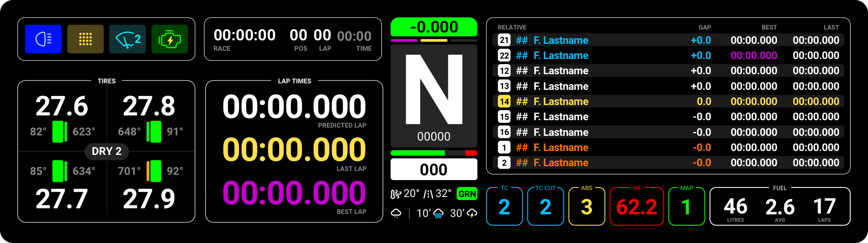Click the yellow rain light grid icon

point(85,39)
